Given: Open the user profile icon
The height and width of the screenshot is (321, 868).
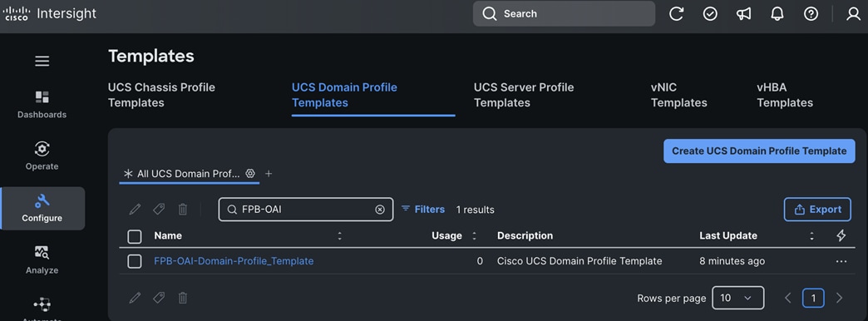Looking at the screenshot, I should pyautogui.click(x=853, y=14).
